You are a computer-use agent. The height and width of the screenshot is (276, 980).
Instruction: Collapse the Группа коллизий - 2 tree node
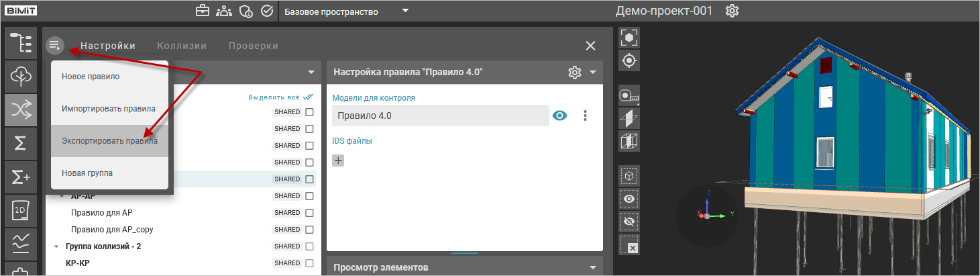56,247
